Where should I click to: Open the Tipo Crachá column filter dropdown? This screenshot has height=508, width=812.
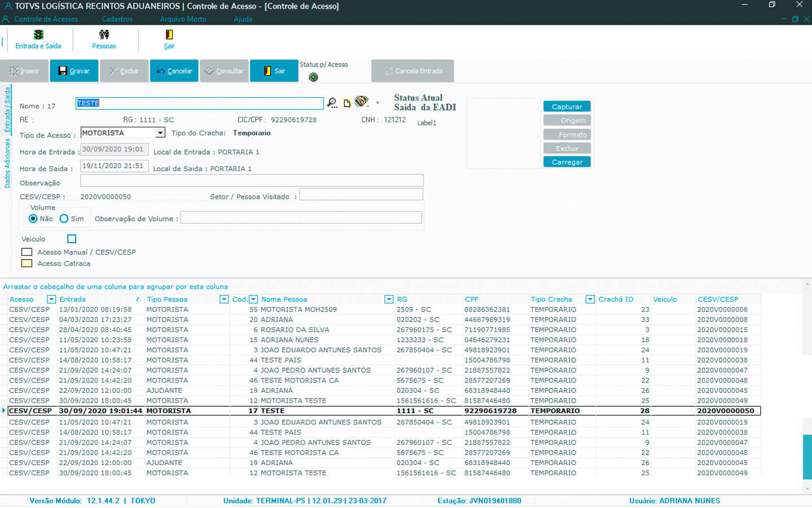pyautogui.click(x=590, y=299)
